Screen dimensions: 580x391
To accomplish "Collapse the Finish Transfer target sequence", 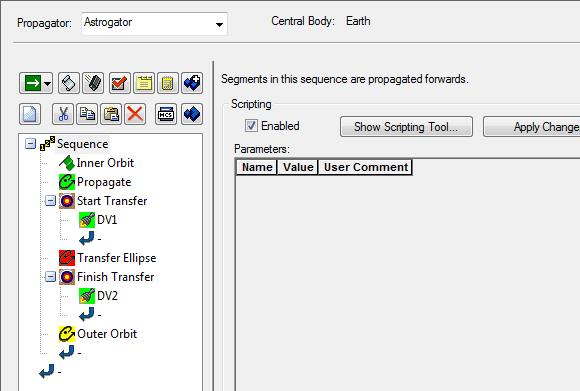I will click(x=50, y=277).
